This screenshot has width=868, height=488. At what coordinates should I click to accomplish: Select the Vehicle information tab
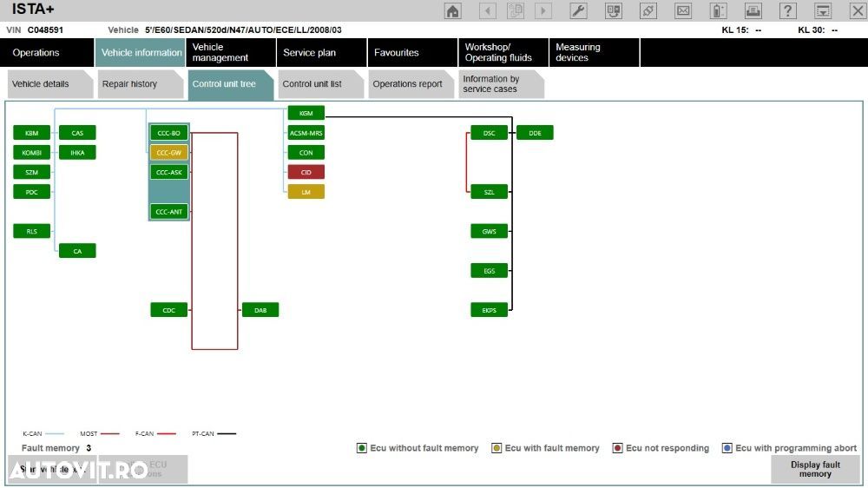[x=140, y=53]
